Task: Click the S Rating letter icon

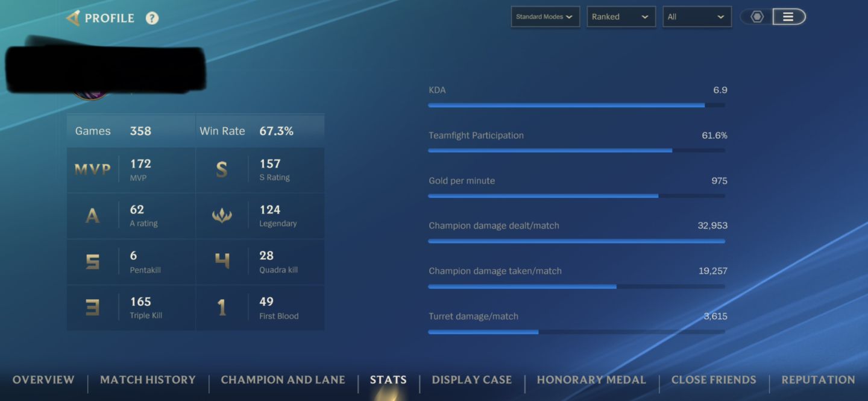Action: (222, 170)
